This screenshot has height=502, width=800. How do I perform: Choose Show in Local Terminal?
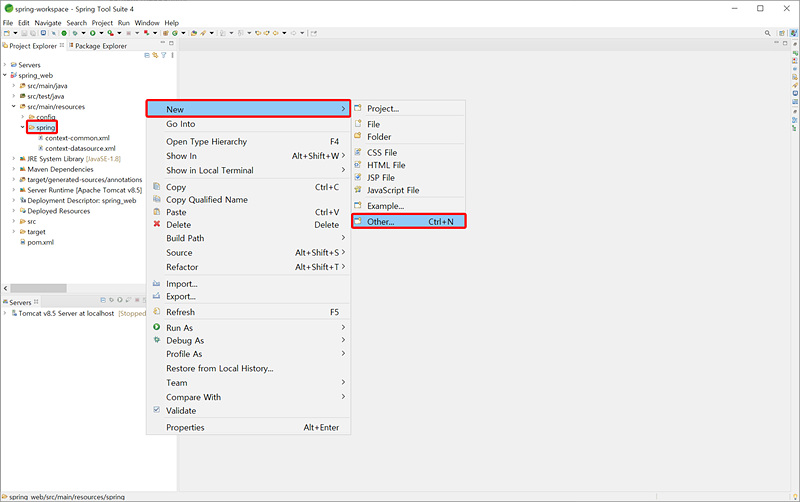[248, 170]
